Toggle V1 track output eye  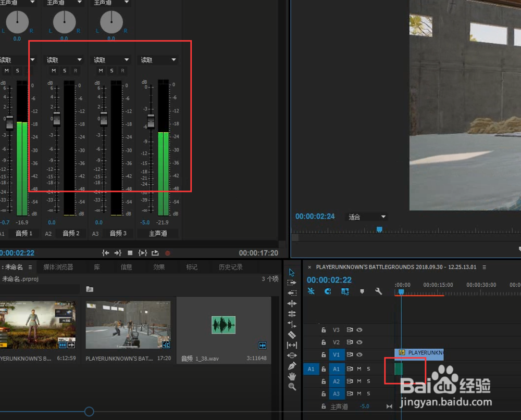click(x=359, y=354)
